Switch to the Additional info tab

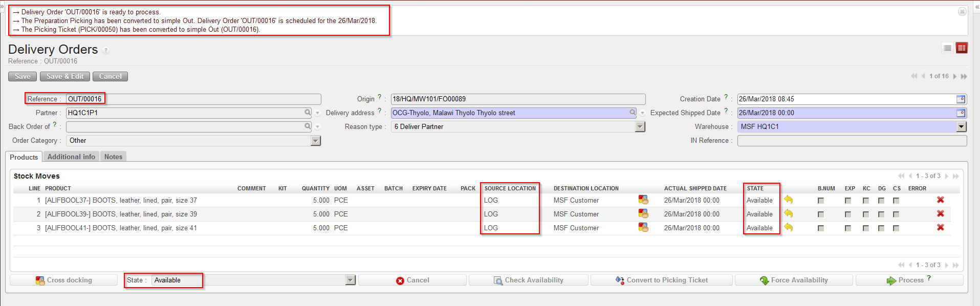[x=71, y=157]
